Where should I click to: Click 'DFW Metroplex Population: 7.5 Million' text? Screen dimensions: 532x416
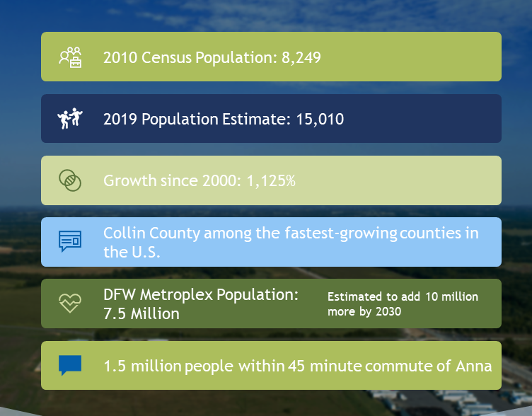click(201, 304)
